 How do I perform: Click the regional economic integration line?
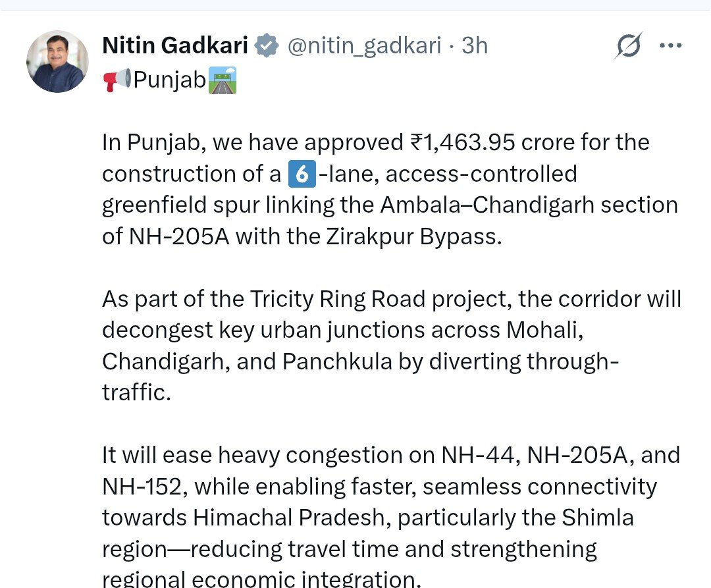261,579
